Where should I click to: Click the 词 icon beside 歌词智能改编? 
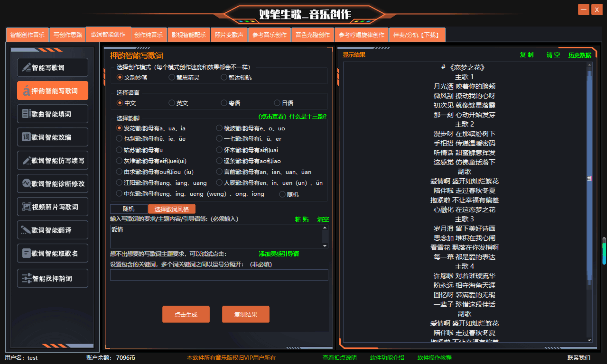coord(26,137)
